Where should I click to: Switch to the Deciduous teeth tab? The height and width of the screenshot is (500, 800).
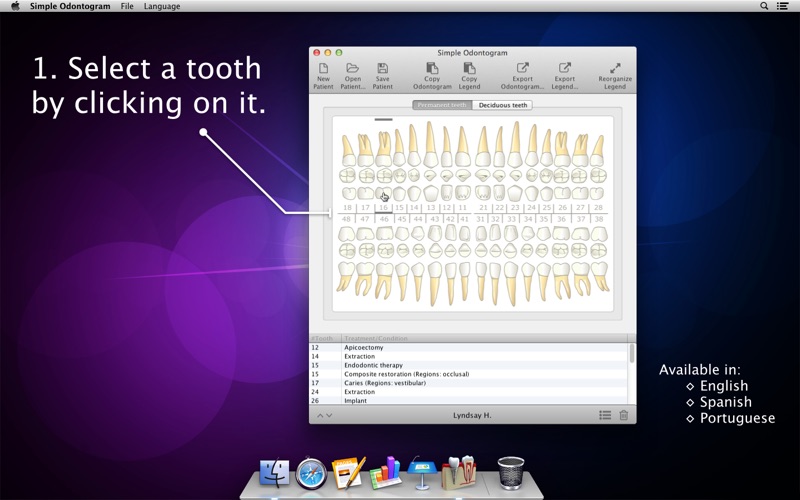click(x=503, y=105)
